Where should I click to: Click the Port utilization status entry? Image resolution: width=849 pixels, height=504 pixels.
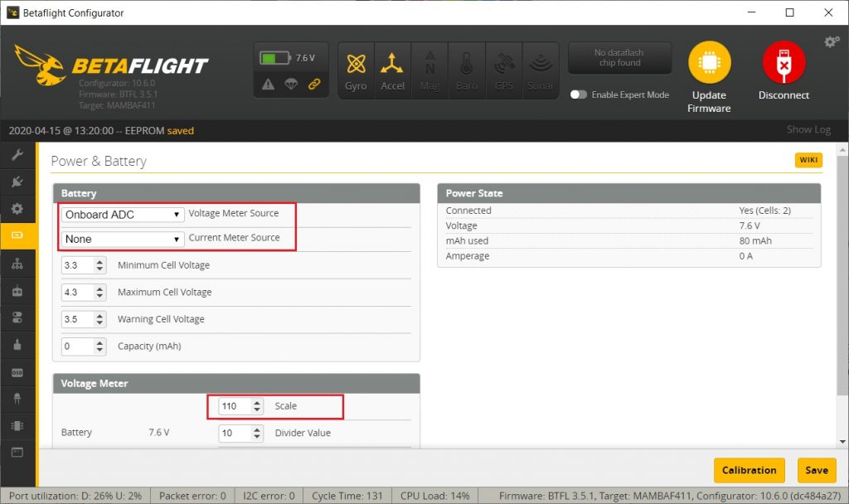(75, 496)
